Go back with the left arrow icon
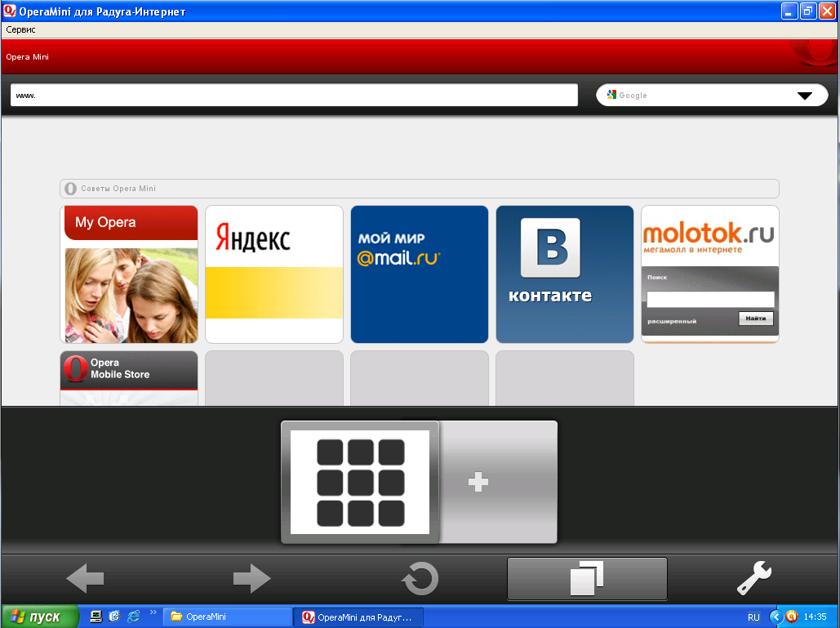840x628 pixels. point(85,578)
